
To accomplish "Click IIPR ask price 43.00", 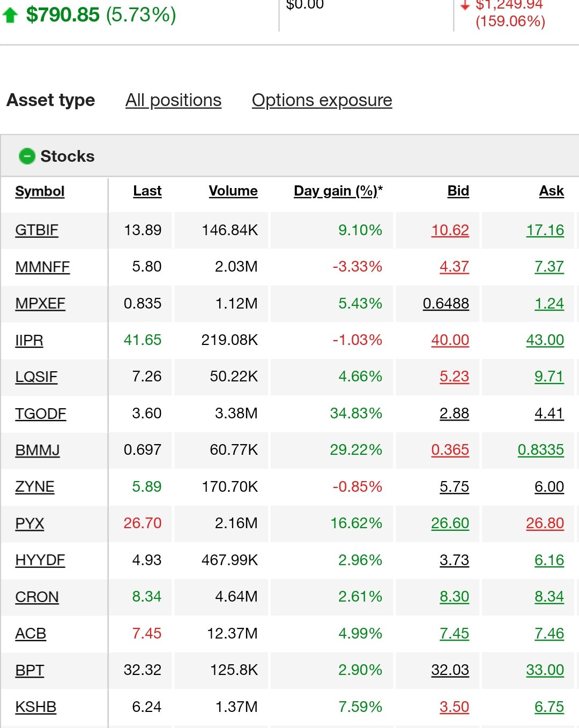I will coord(545,340).
